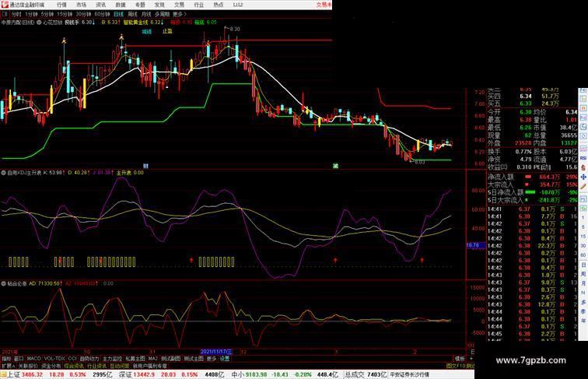Open the 交易 menu
The height and width of the screenshot is (379, 588).
coord(179,5)
